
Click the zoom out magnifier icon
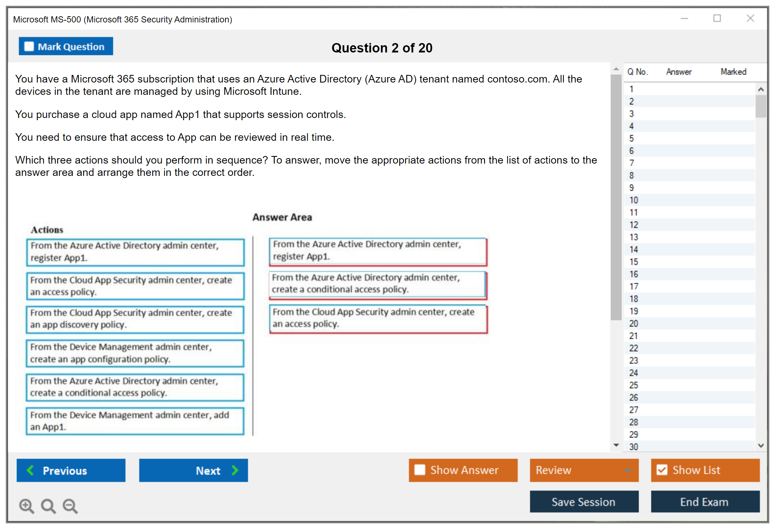point(70,506)
